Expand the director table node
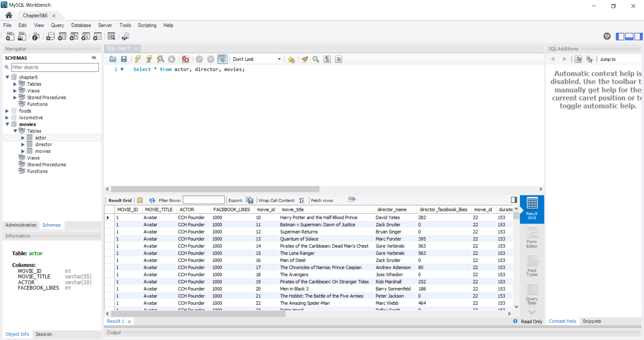644x340 pixels. [x=23, y=144]
